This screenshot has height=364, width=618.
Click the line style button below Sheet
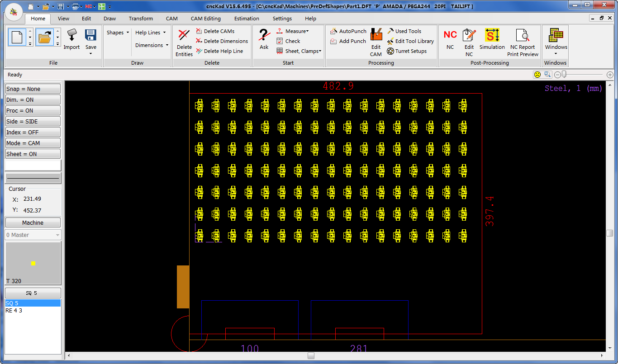[33, 179]
